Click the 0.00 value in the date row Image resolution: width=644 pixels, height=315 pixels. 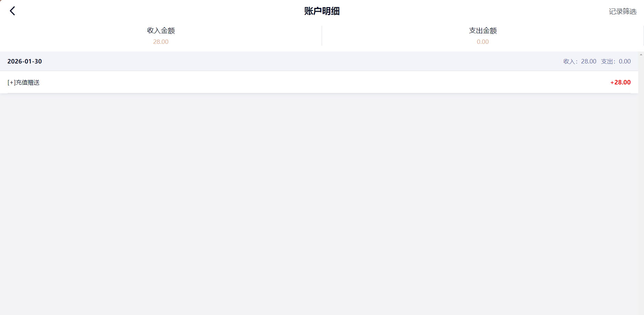tap(625, 61)
